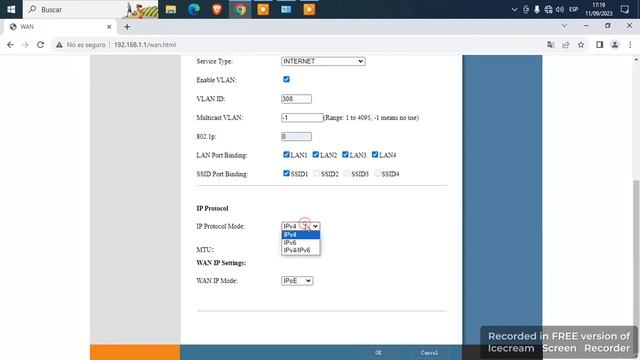Open a new browser tab
This screenshot has width=640, height=360.
127,27
